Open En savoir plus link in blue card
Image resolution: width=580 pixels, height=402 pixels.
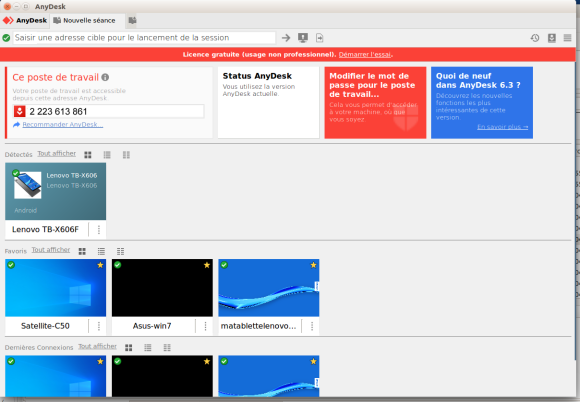click(502, 127)
